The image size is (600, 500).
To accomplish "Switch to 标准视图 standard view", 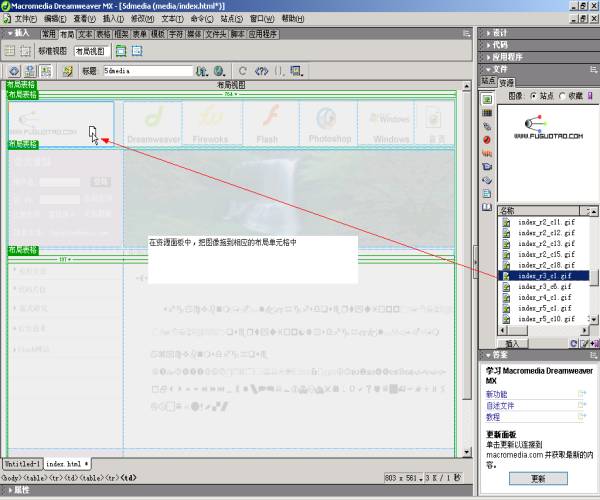I will click(x=52, y=51).
